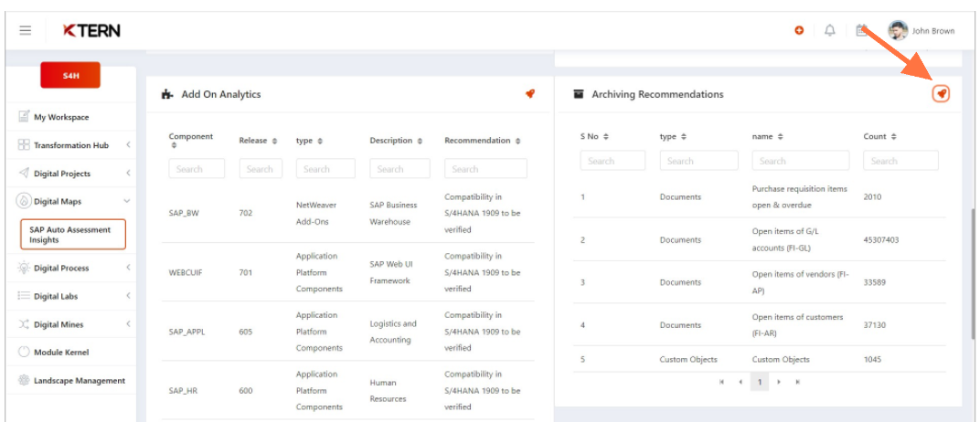Sort by name column
980x422 pixels.
coord(781,137)
